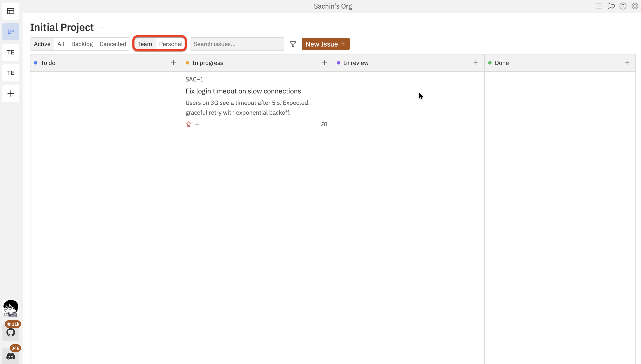
Task: Open the hamburger menu at top right
Action: [x=599, y=6]
